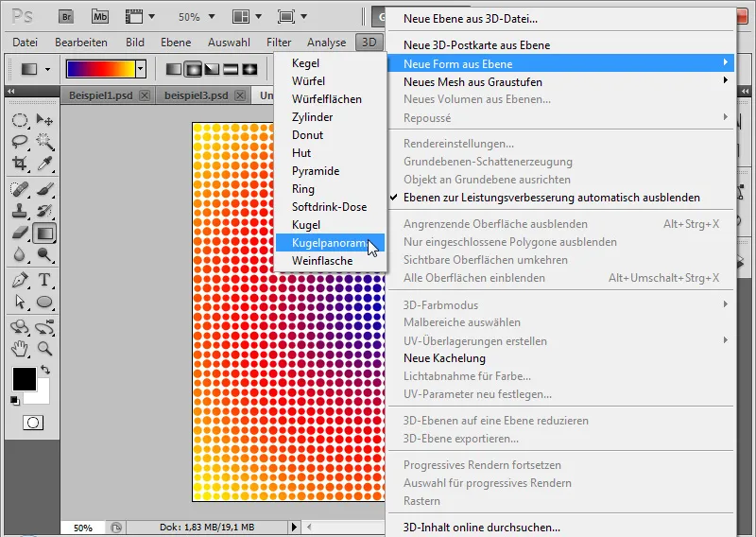Screen dimensions: 756x537
Task: Choose linear gradient style
Action: coord(173,69)
